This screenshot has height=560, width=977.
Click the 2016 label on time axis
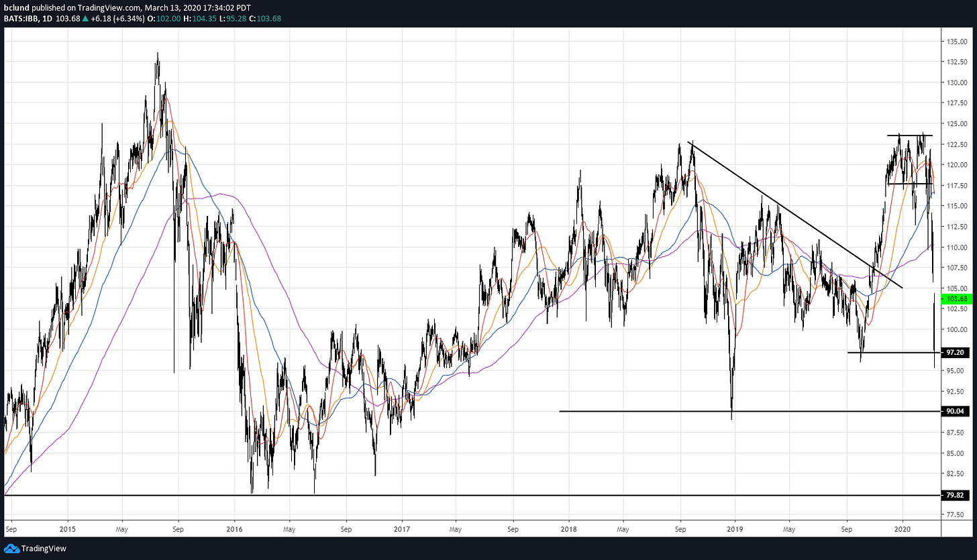[234, 528]
